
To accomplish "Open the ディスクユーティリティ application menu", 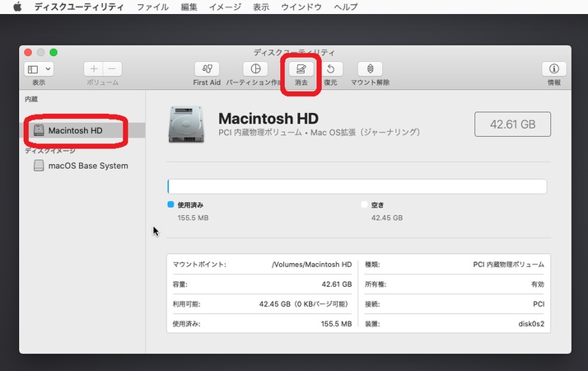I will [79, 7].
